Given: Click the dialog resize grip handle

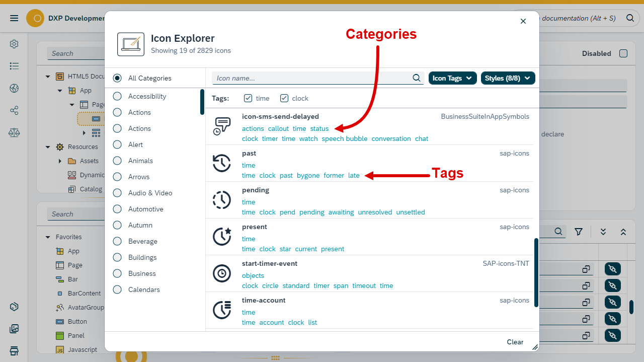Looking at the screenshot, I should click(535, 347).
